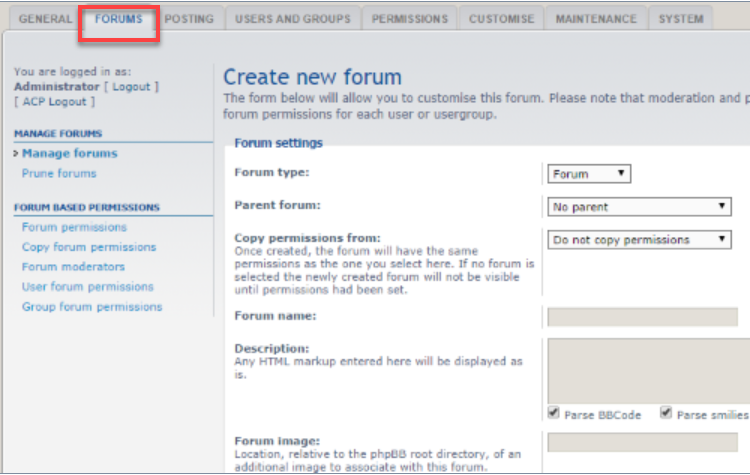Open the Maintenance tab
Image resolution: width=750 pixels, height=475 pixels.
(596, 19)
